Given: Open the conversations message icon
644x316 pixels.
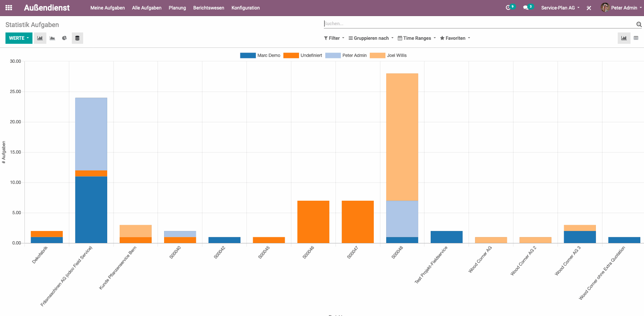Looking at the screenshot, I should coord(525,8).
